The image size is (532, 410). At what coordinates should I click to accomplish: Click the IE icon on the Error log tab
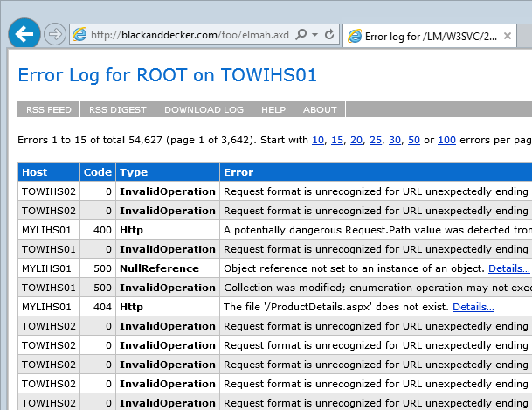tap(355, 36)
